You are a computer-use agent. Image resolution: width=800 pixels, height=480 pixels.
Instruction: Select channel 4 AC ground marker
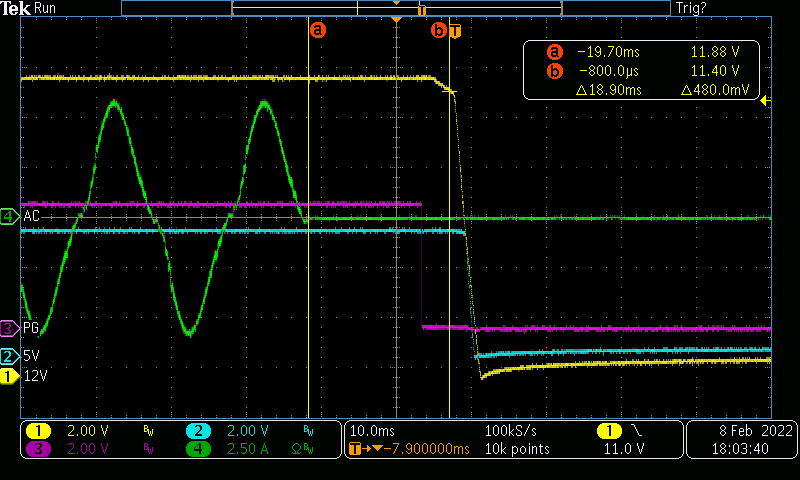tap(9, 216)
